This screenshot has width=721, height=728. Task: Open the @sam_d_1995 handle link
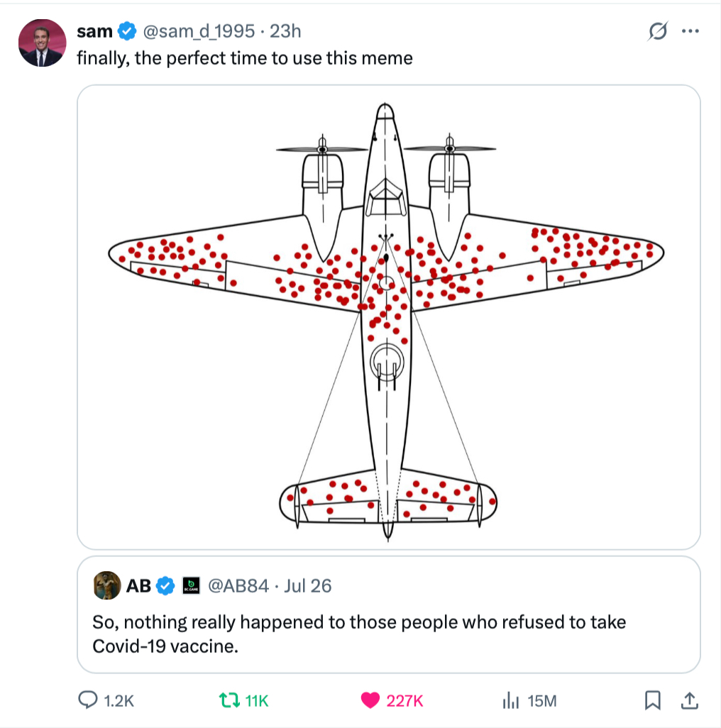coord(199,31)
